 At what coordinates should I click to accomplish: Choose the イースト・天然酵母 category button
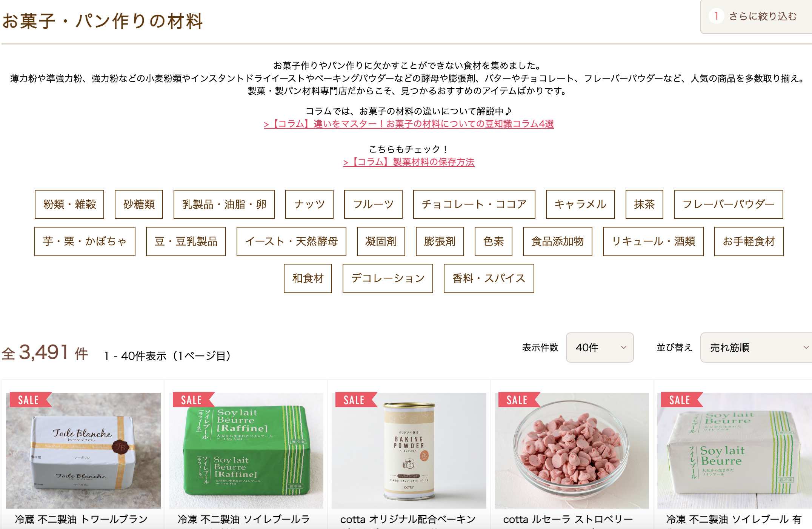(x=291, y=241)
